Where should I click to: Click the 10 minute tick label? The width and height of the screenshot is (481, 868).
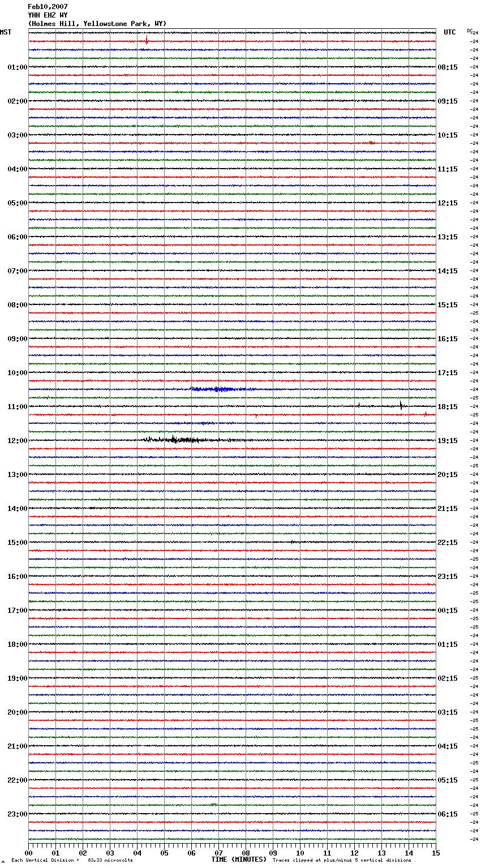tap(300, 853)
